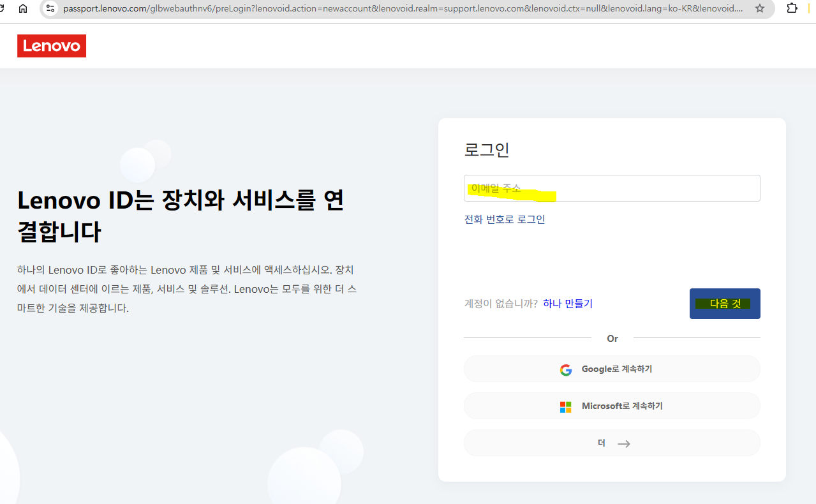Screen dimensions: 816x504
Task: Open the 하나 만들기 account creation link
Action: [x=568, y=304]
